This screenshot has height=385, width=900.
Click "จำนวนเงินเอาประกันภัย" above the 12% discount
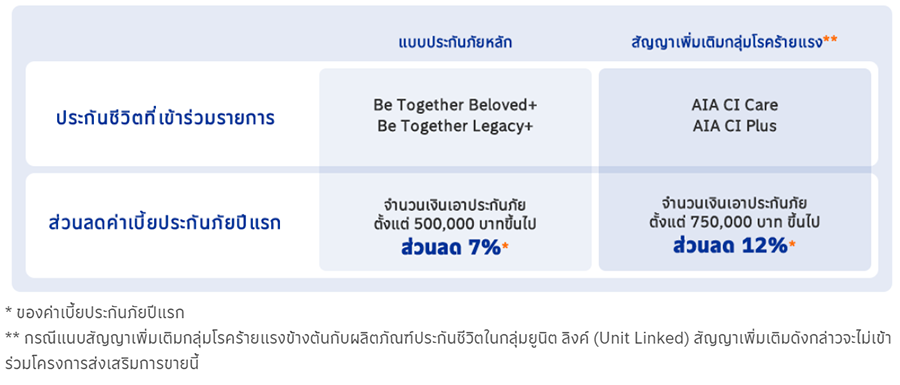(x=735, y=202)
